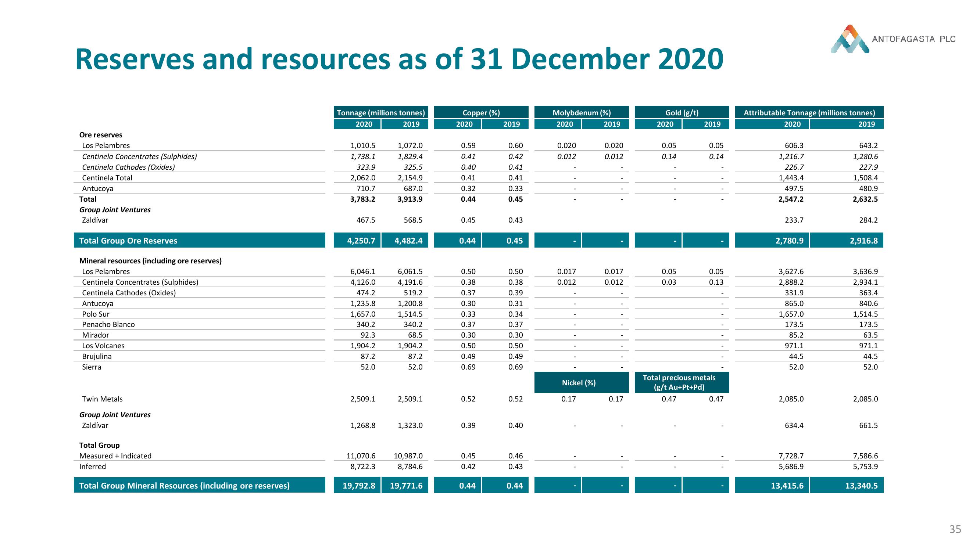The width and height of the screenshot is (980, 551).
Task: Click the Nickel (%) sub-header
Action: tap(582, 382)
